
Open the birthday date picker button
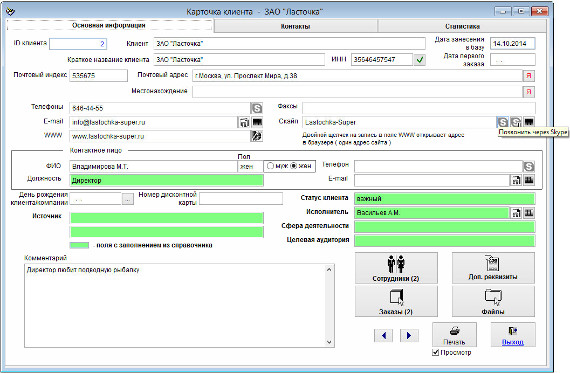pyautogui.click(x=128, y=199)
